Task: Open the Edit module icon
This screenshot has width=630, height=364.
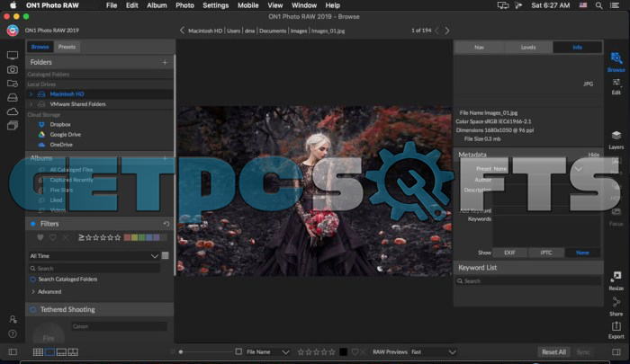Action: [616, 86]
